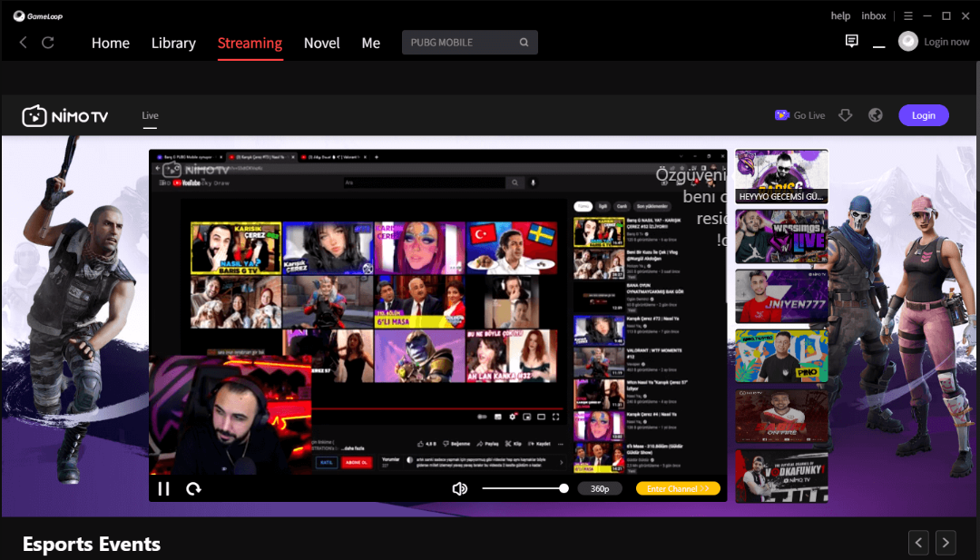This screenshot has height=560, width=980.
Task: Mute the stream with speaker icon
Action: (459, 488)
